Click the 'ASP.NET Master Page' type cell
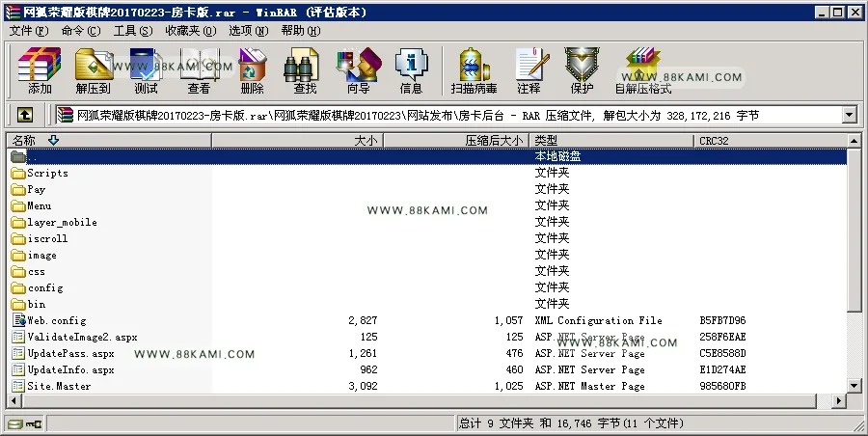Screen dimensions: 868x436 (589, 386)
